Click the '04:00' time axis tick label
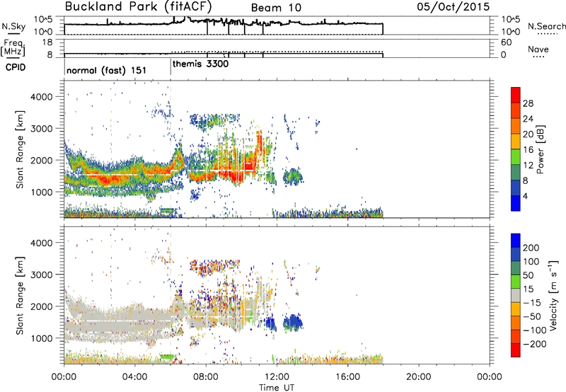 134,377
